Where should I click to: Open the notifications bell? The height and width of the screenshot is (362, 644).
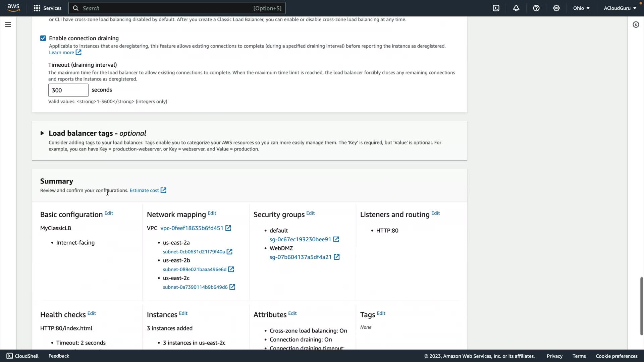point(516,8)
